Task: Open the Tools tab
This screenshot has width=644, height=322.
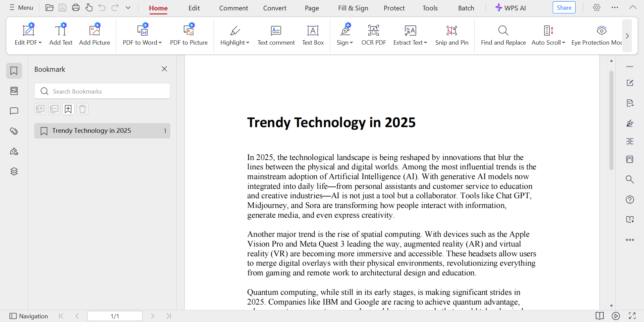Action: coord(430,8)
